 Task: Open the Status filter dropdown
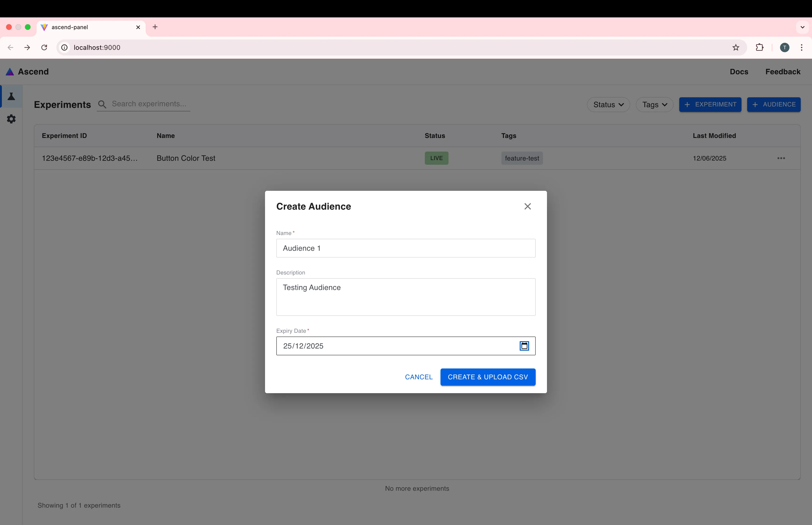pos(608,104)
